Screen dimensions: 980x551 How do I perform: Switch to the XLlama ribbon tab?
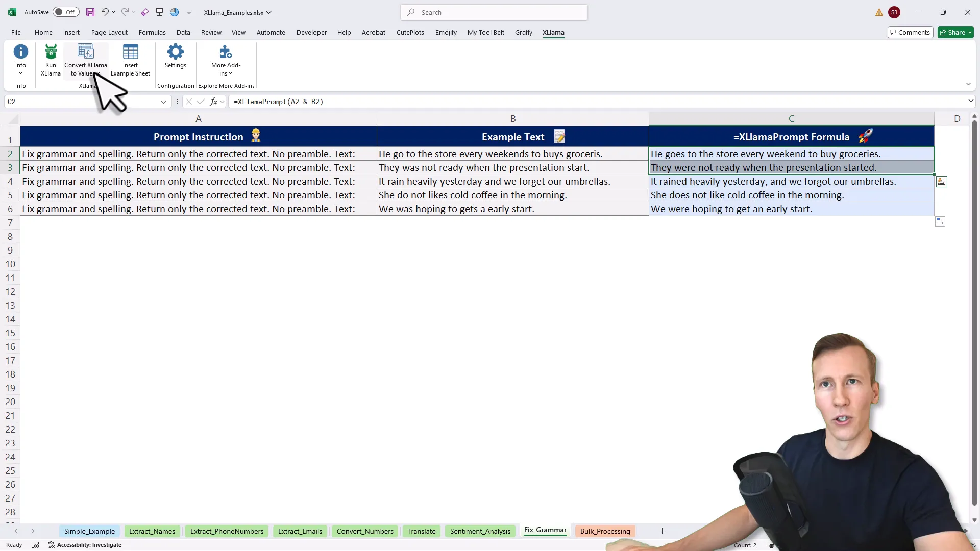point(554,32)
